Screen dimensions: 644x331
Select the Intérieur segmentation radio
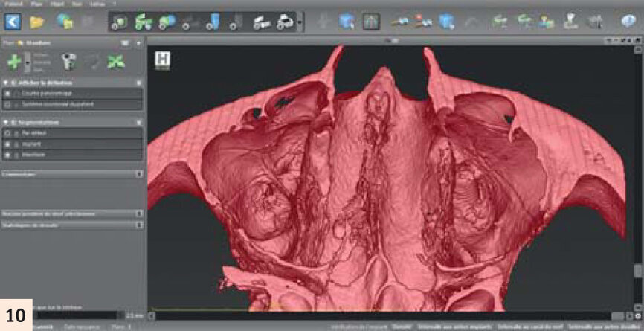click(7, 155)
